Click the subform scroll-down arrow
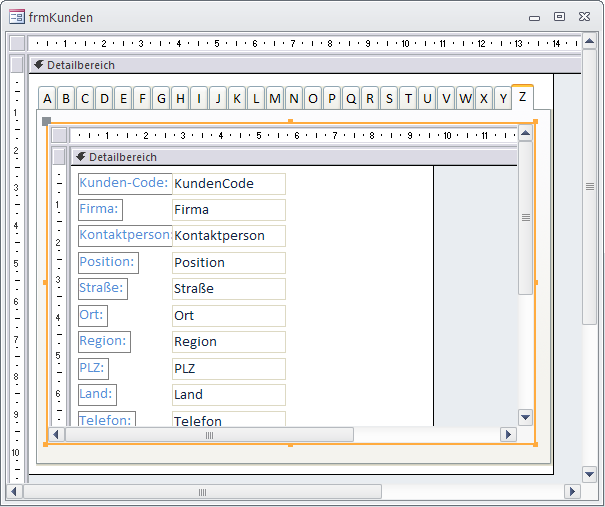 point(525,416)
